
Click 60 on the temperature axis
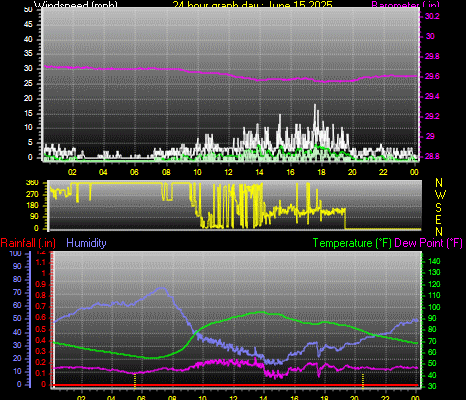coord(432,352)
